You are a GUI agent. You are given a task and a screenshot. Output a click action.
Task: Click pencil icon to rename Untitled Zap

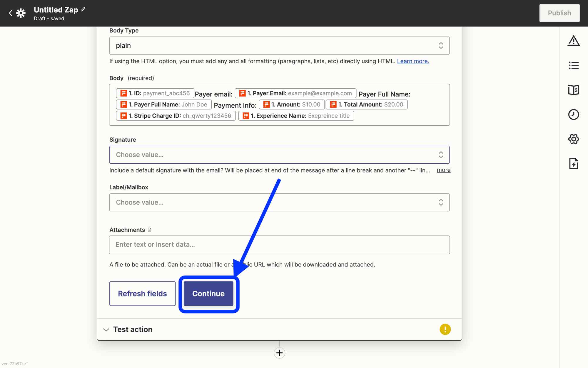pyautogui.click(x=83, y=9)
